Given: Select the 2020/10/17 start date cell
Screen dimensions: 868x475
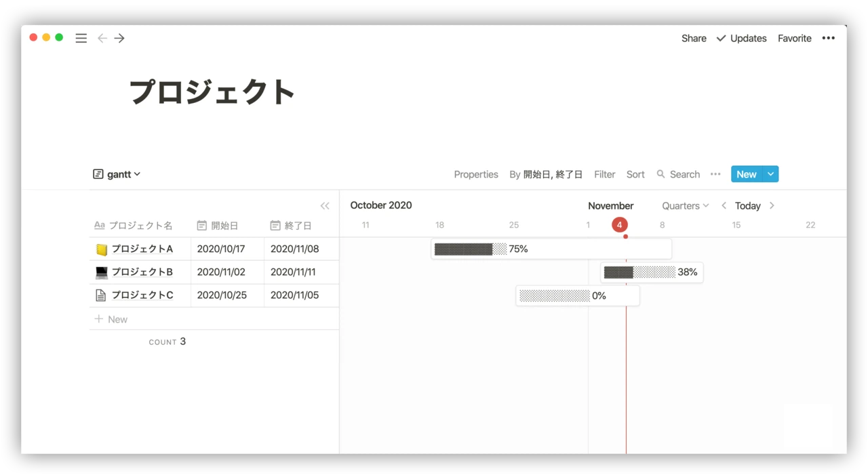Looking at the screenshot, I should pyautogui.click(x=227, y=249).
